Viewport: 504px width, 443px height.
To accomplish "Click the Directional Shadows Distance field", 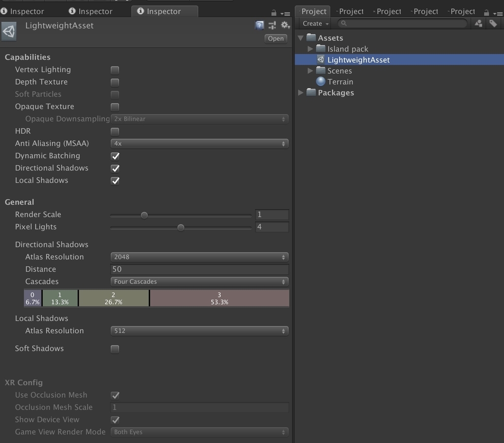I will point(199,269).
